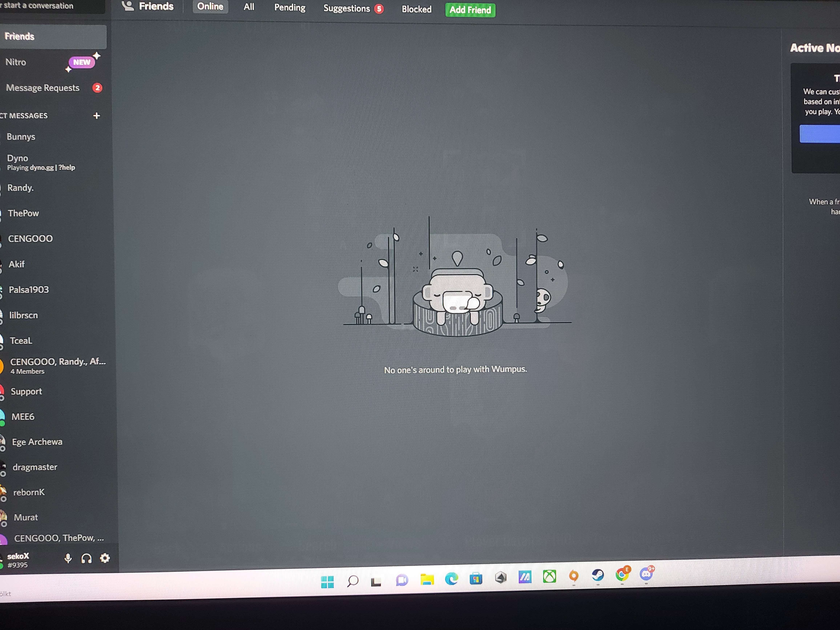Image resolution: width=840 pixels, height=630 pixels.
Task: Mute the microphone in the user panel
Action: click(68, 558)
